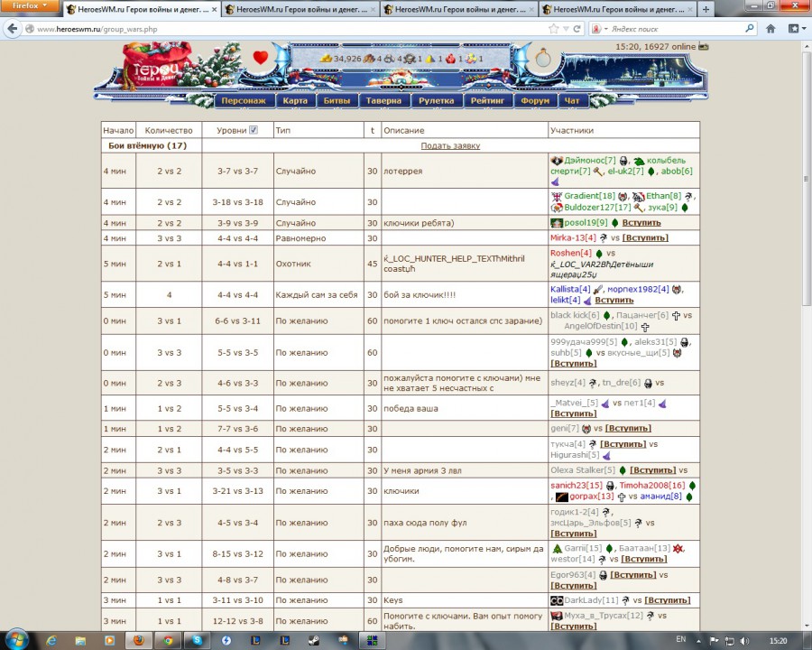Reload the page from the address bar
Image resolution: width=812 pixels, height=650 pixels.
coord(577,29)
